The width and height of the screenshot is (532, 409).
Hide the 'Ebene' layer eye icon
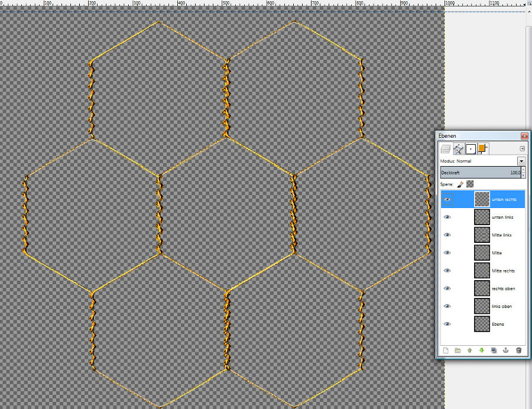447,324
